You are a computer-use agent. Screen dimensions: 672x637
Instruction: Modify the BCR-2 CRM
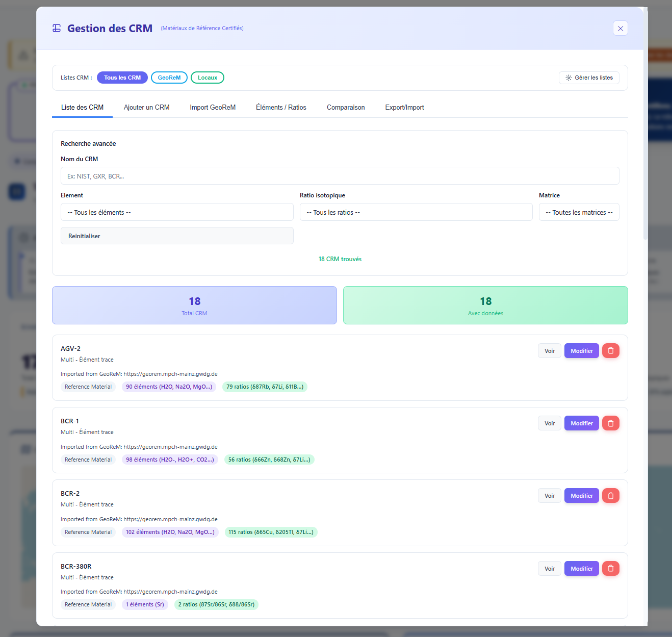(x=581, y=496)
